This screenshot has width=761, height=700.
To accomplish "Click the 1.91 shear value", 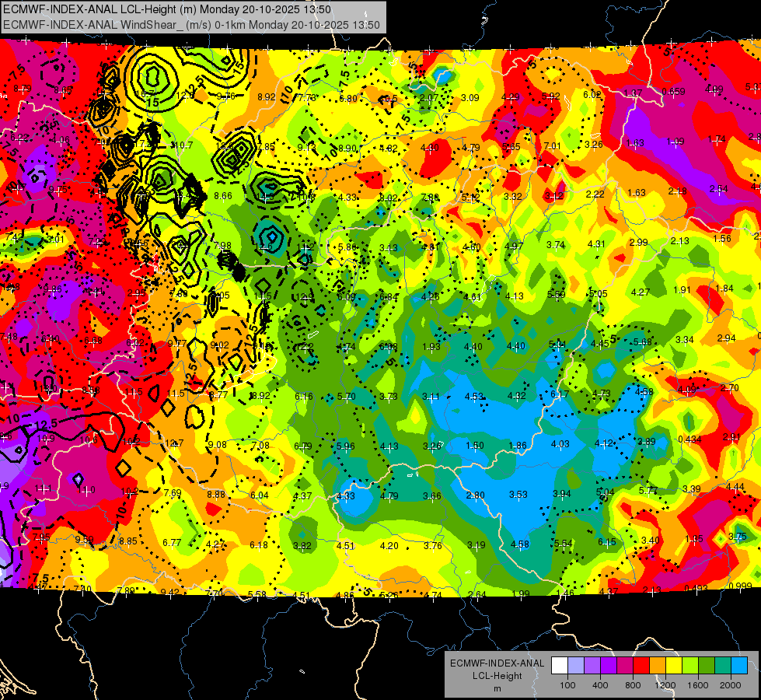I will pyautogui.click(x=682, y=289).
